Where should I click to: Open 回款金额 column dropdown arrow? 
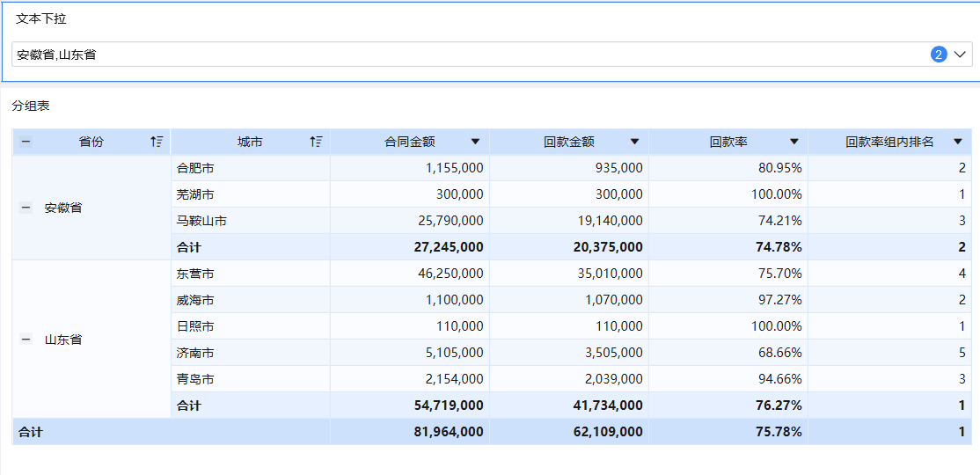point(634,142)
